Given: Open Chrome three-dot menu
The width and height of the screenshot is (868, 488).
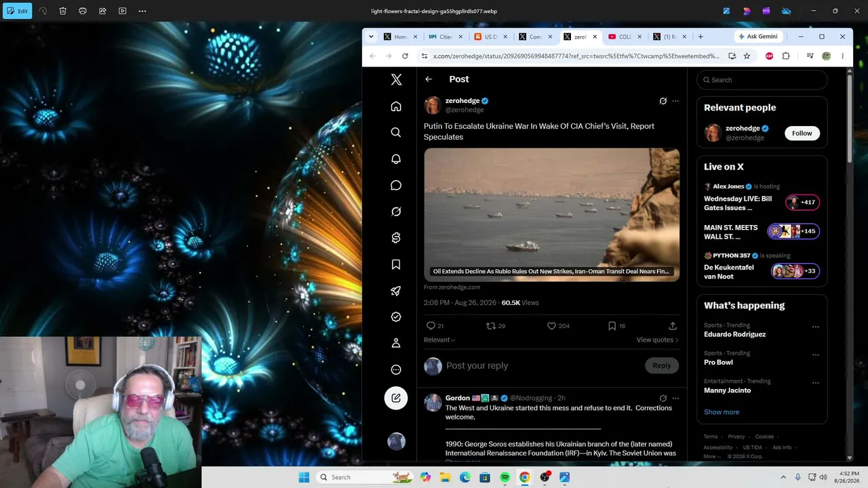Looking at the screenshot, I should click(x=842, y=56).
